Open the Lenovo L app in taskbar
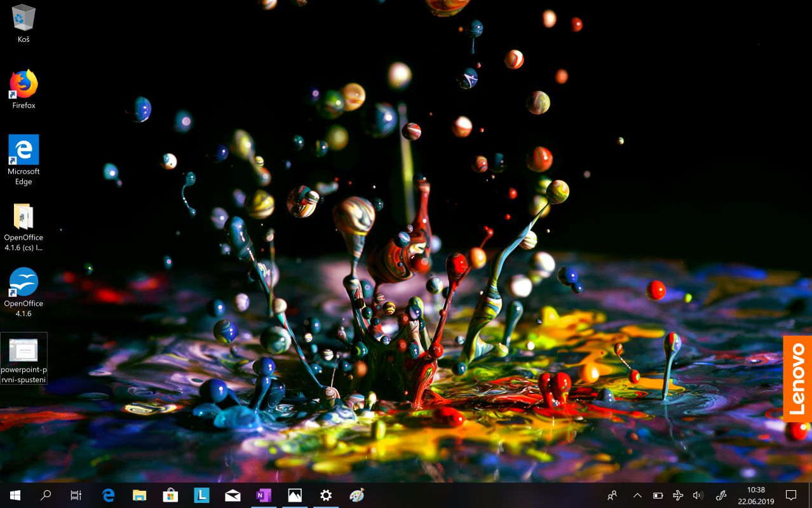The width and height of the screenshot is (812, 508). point(201,495)
